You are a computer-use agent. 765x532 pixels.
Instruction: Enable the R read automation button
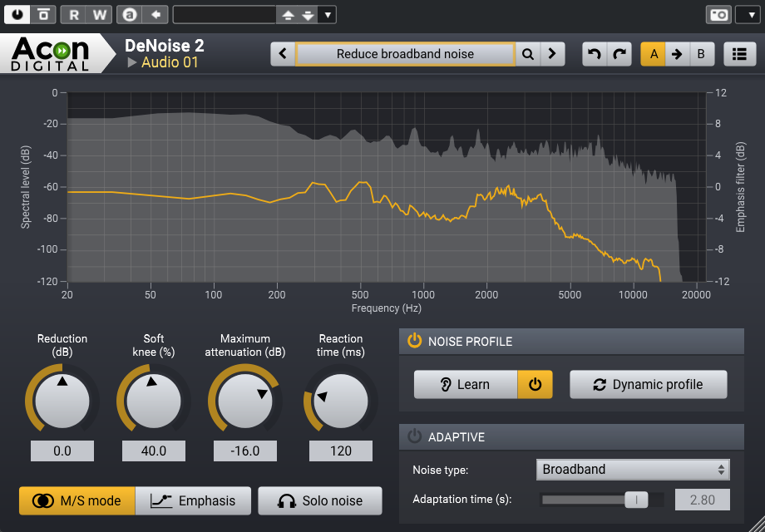coord(74,15)
